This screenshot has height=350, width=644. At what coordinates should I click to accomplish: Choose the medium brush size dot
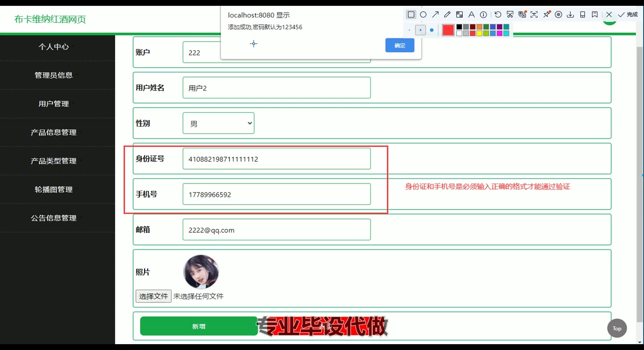[x=421, y=30]
